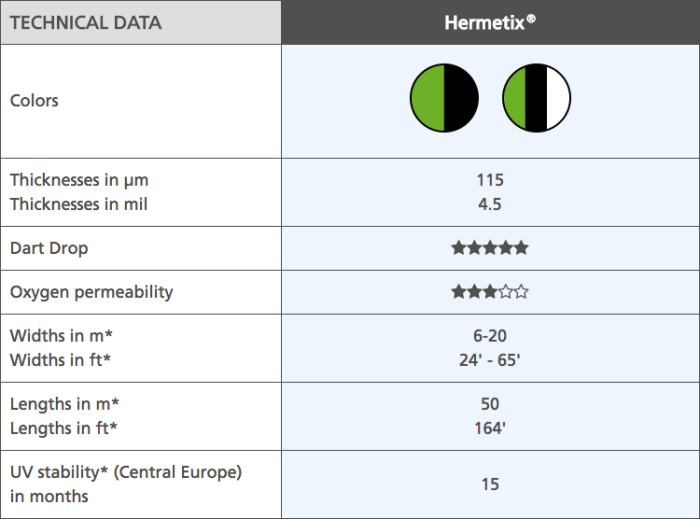Select the Oxygen permeability label
The height and width of the screenshot is (519, 700).
[91, 292]
